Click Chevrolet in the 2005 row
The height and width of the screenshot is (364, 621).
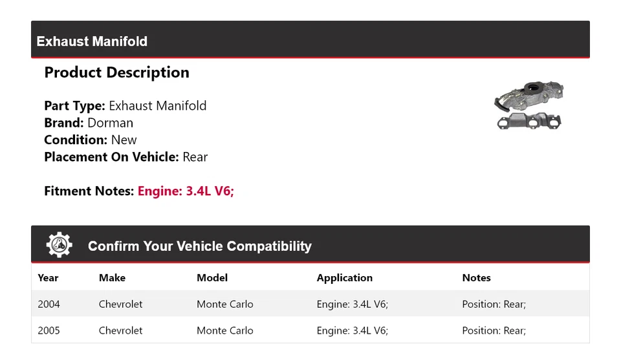tap(120, 330)
